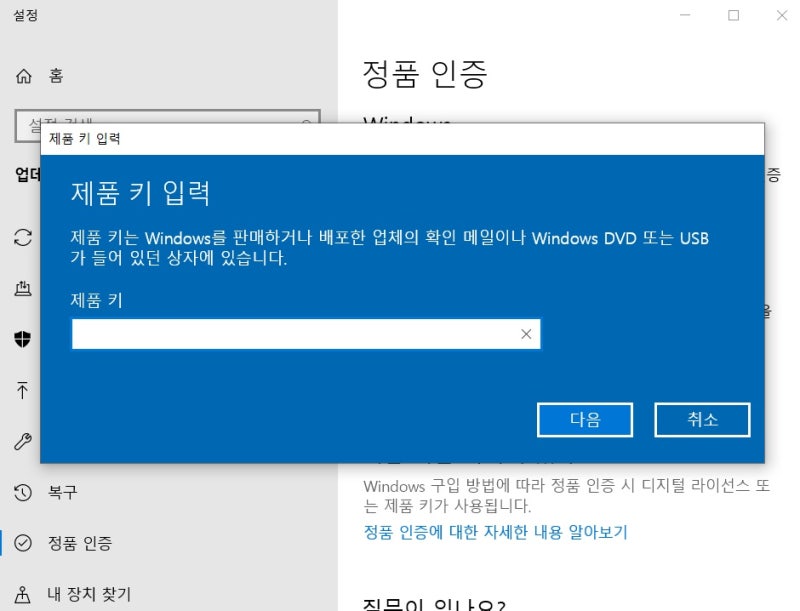Viewport: 800px width, 611px height.
Task: Open Windows Security shield icon
Action: tap(22, 339)
